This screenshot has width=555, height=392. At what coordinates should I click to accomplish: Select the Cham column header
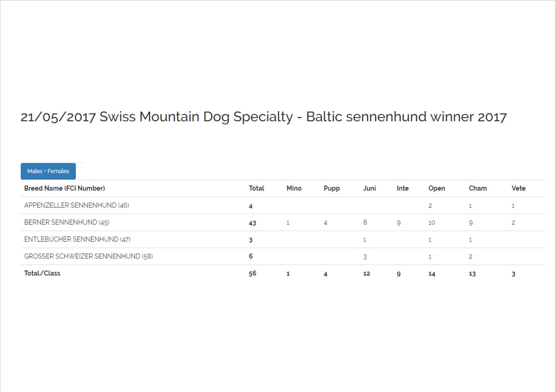tap(477, 188)
